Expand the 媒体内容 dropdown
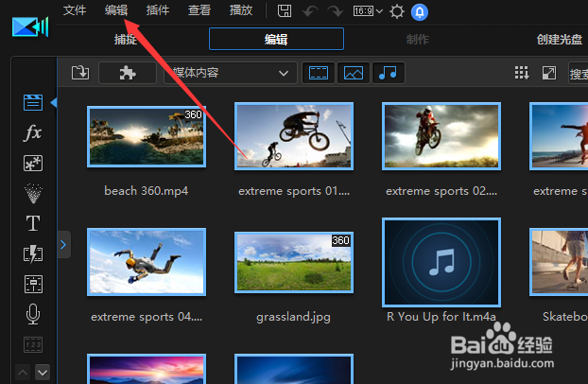Screen dimensions: 588x384 (x=231, y=73)
